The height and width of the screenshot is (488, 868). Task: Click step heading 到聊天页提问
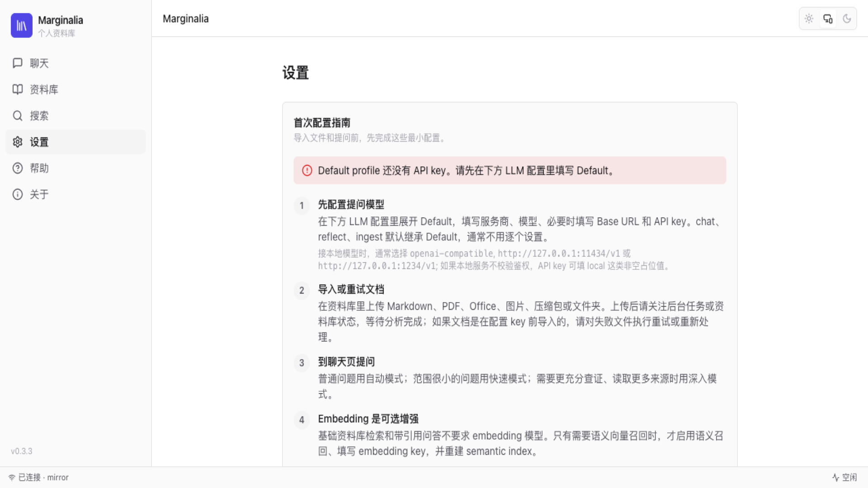click(346, 362)
